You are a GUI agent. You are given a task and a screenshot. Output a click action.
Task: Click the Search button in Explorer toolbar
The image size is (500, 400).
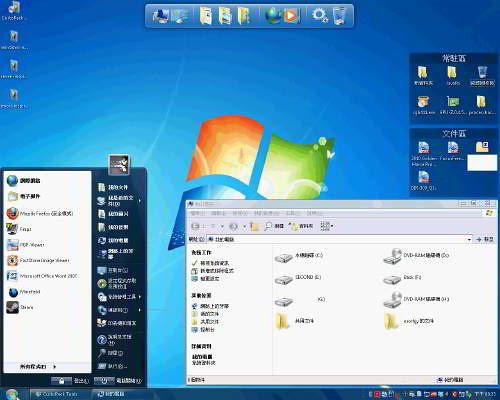[274, 226]
